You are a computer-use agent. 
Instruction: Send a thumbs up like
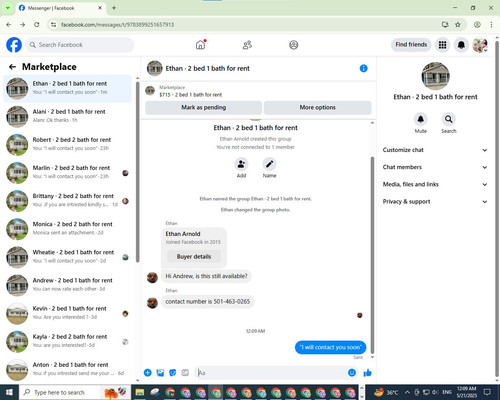click(367, 373)
